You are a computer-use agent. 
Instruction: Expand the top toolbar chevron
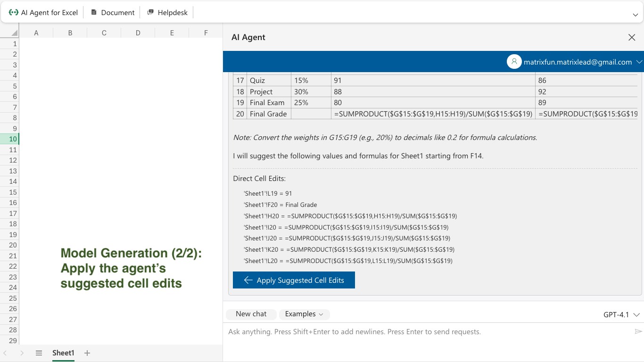pyautogui.click(x=635, y=15)
